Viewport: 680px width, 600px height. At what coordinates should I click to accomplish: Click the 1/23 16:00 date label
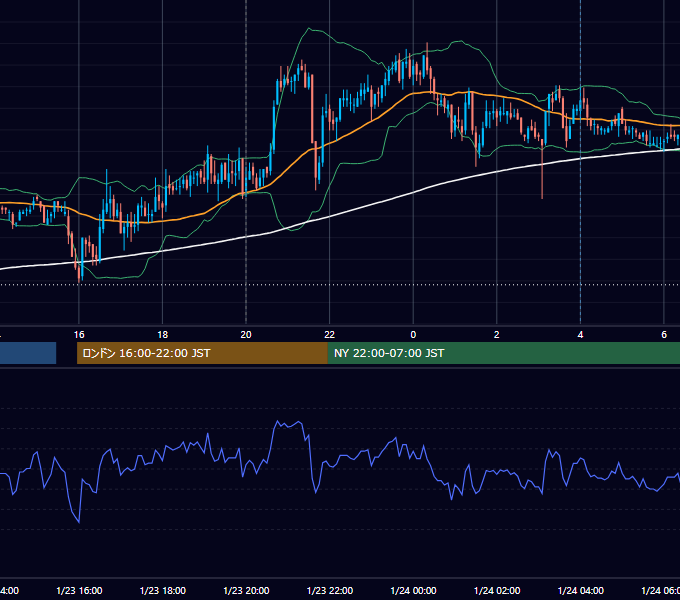pos(79,590)
